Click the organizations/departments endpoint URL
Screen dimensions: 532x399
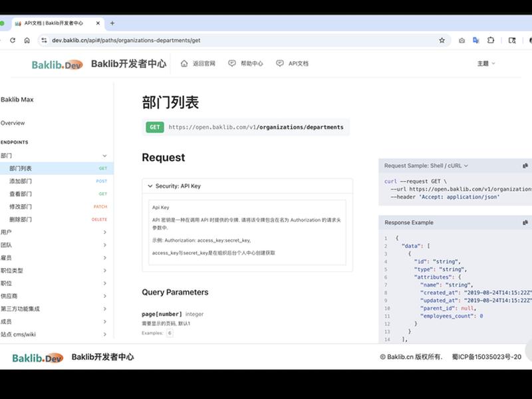256,127
